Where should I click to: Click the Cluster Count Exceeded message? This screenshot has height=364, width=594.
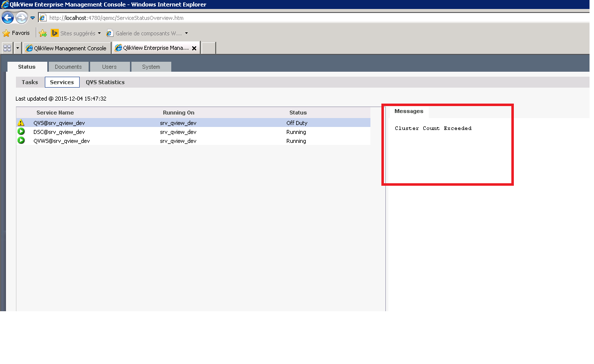pyautogui.click(x=433, y=128)
